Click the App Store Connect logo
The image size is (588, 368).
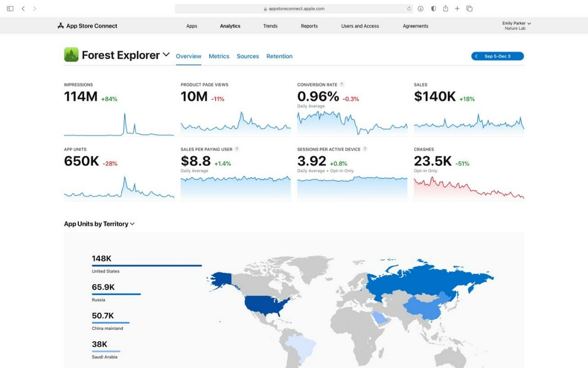87,26
